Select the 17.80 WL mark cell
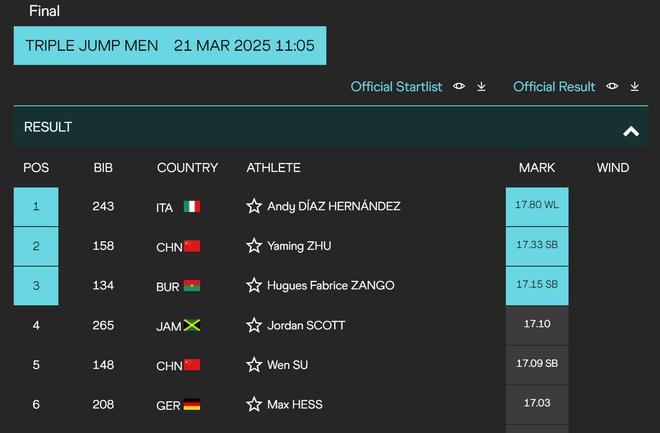 point(537,207)
